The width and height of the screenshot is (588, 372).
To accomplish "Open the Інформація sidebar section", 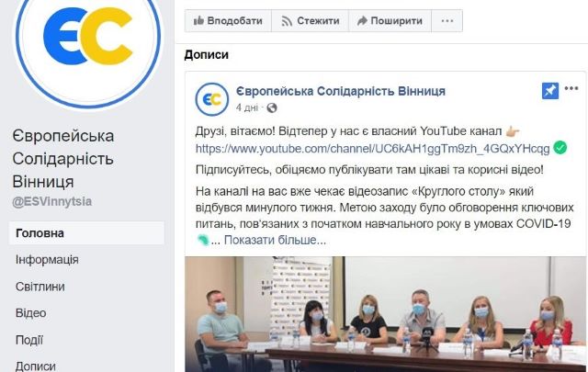I will pos(47,260).
